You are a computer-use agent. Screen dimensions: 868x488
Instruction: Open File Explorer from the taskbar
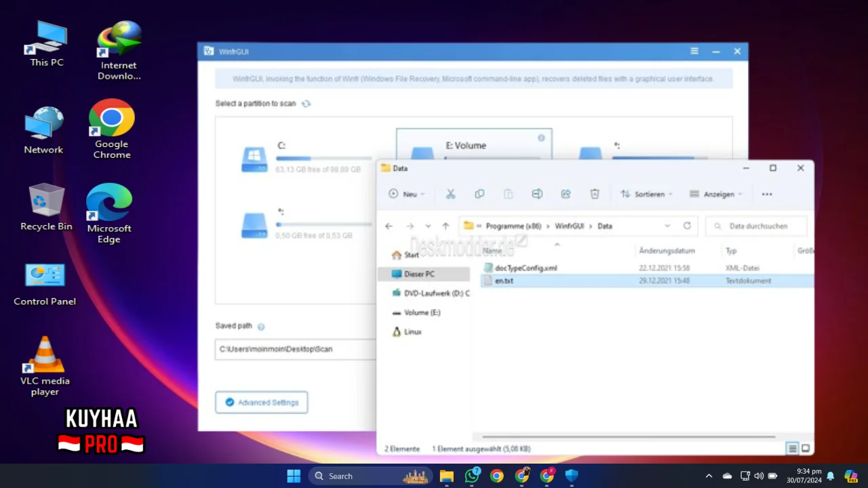point(446,476)
